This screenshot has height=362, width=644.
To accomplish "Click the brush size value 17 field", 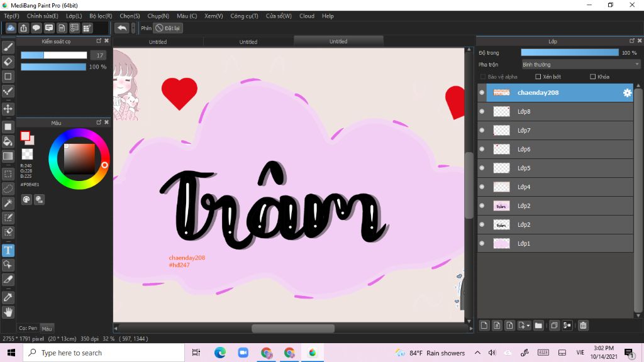I will (x=99, y=55).
